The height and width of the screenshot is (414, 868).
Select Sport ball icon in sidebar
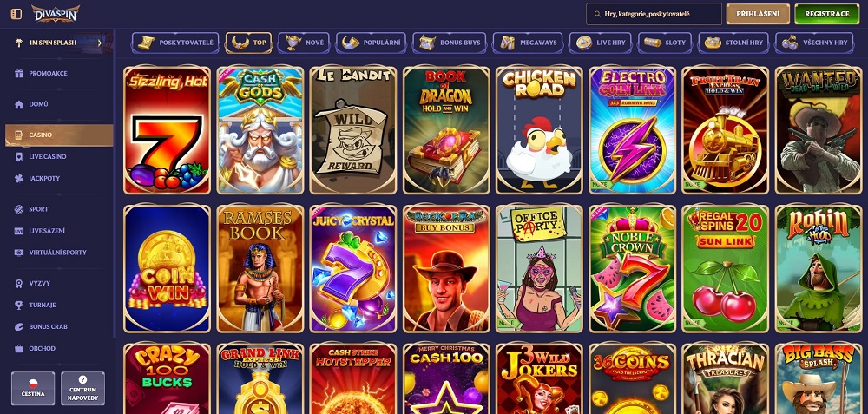(19, 209)
